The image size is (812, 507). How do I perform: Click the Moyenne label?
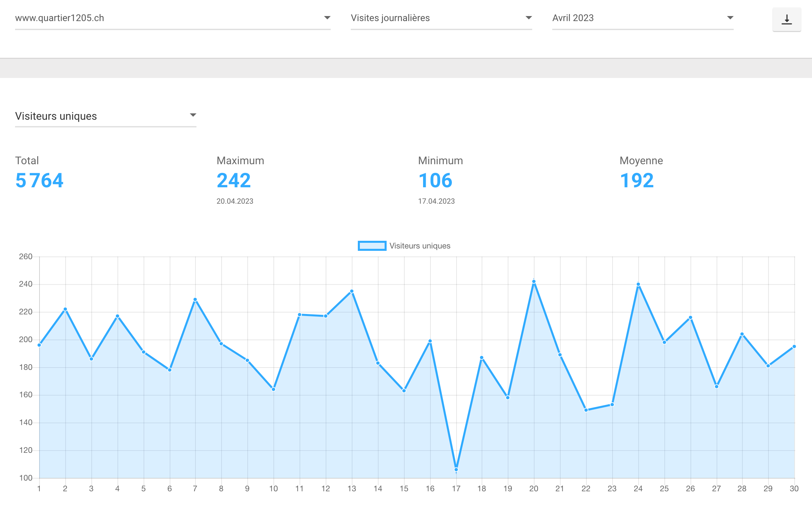(641, 161)
